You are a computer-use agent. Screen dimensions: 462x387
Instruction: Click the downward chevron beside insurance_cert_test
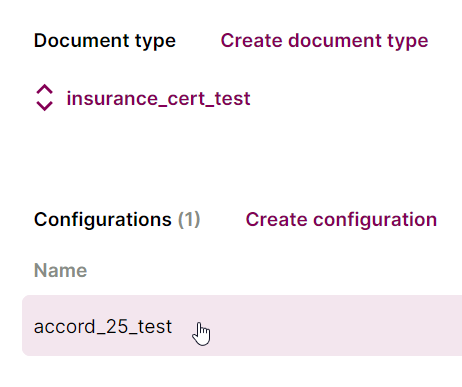coord(44,106)
